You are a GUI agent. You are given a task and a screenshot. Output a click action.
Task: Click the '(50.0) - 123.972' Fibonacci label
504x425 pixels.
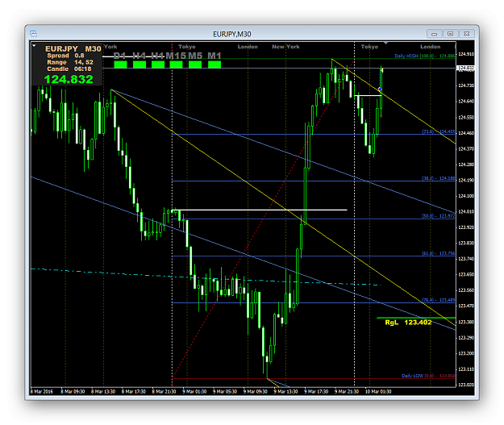tap(439, 216)
